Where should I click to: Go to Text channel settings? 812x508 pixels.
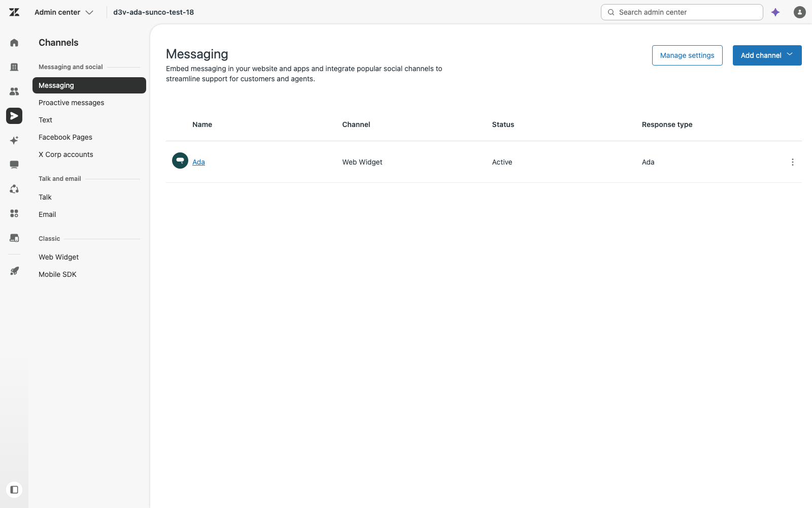pos(46,120)
